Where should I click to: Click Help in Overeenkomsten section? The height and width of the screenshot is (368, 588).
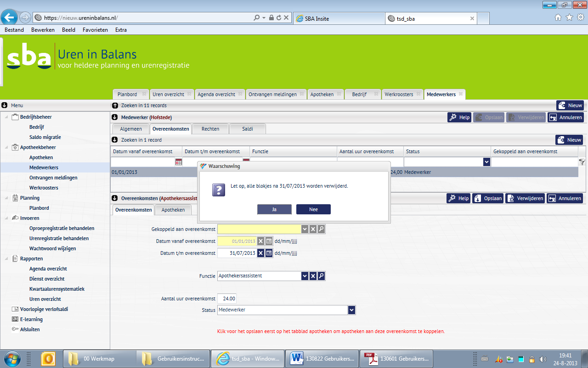tap(459, 198)
